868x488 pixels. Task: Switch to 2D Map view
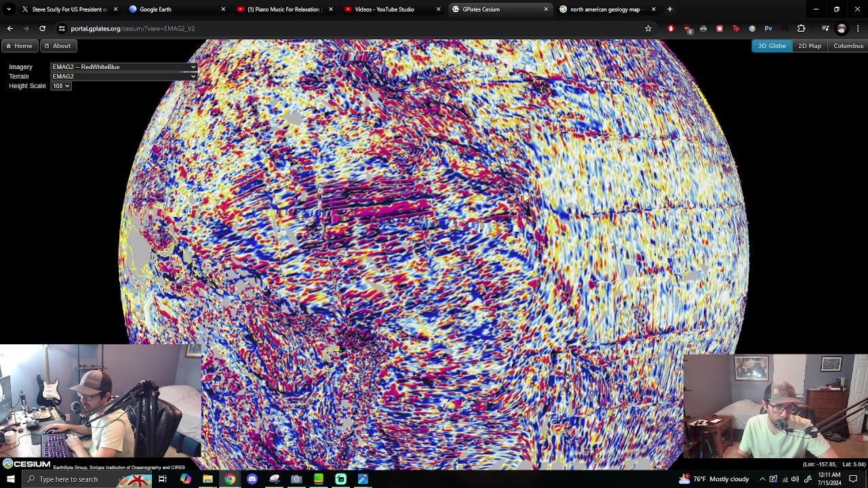810,45
